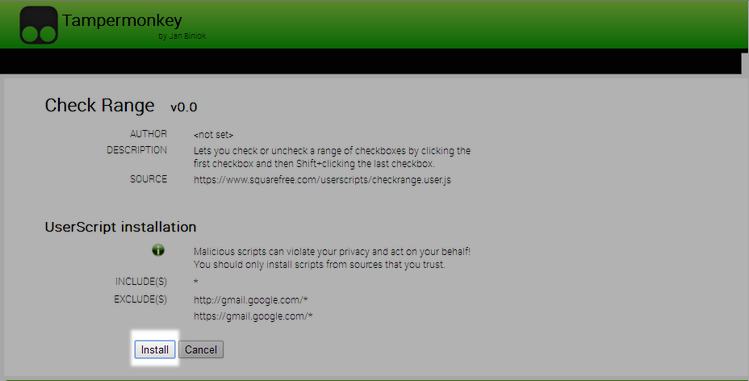Click the AUTHOR label
749x381 pixels.
pos(149,134)
